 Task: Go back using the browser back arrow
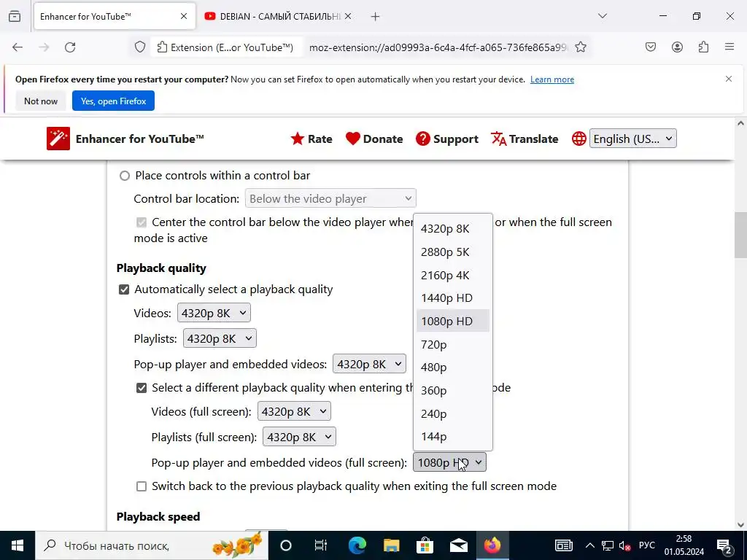(18, 47)
